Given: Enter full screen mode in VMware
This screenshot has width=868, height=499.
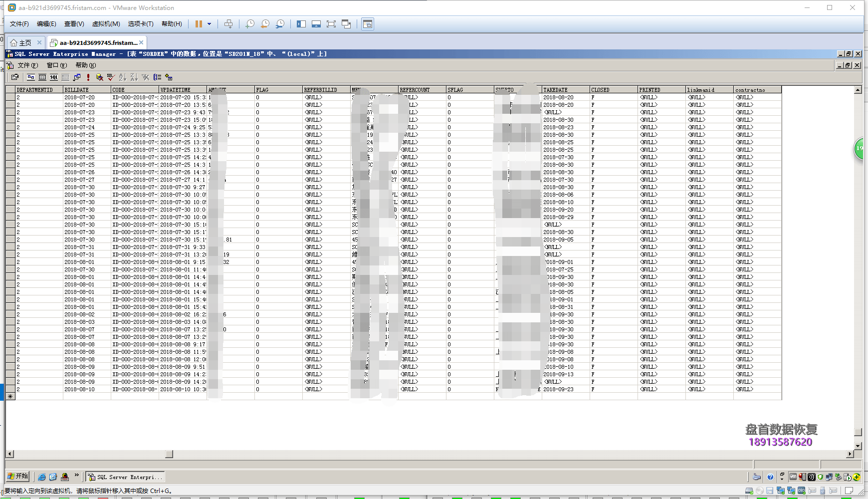Looking at the screenshot, I should (331, 24).
